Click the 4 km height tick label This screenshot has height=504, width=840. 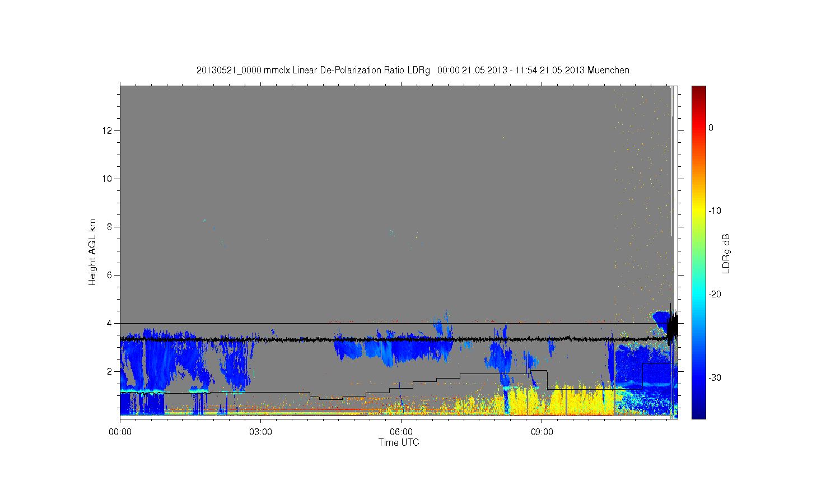pyautogui.click(x=110, y=323)
